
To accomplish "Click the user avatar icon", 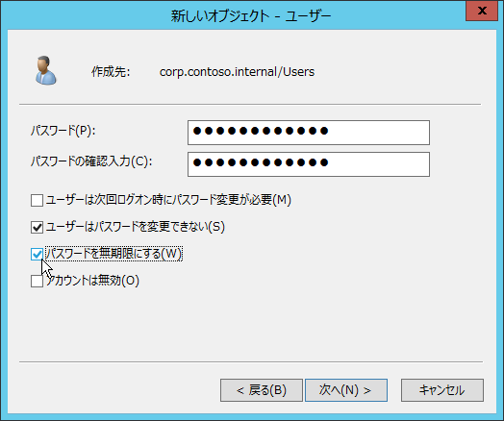I will (x=45, y=70).
